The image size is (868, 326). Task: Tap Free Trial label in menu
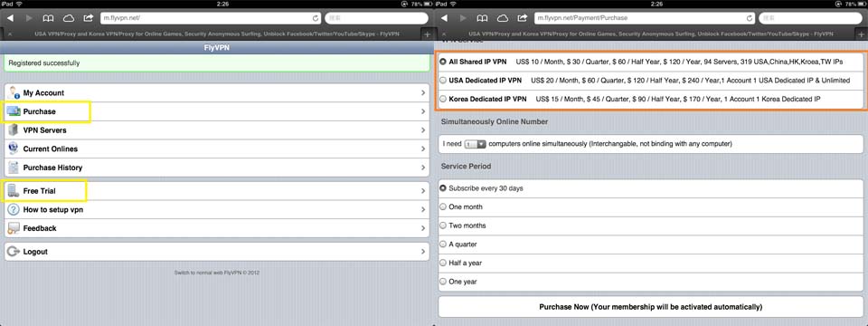[x=39, y=191]
